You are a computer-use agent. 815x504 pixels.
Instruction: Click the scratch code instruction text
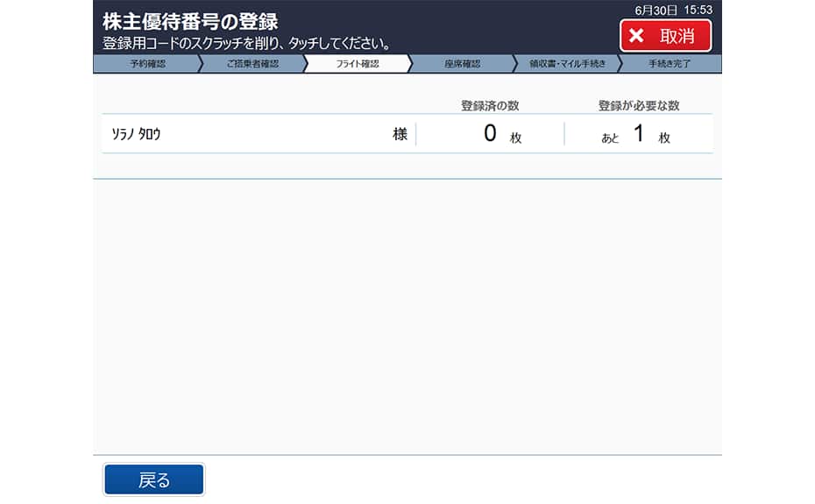click(x=246, y=43)
